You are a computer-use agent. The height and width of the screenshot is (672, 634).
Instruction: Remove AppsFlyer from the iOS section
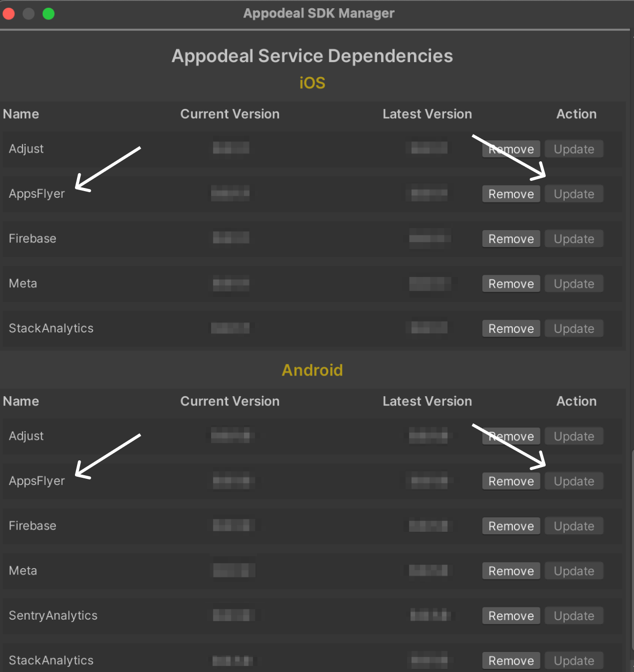511,194
